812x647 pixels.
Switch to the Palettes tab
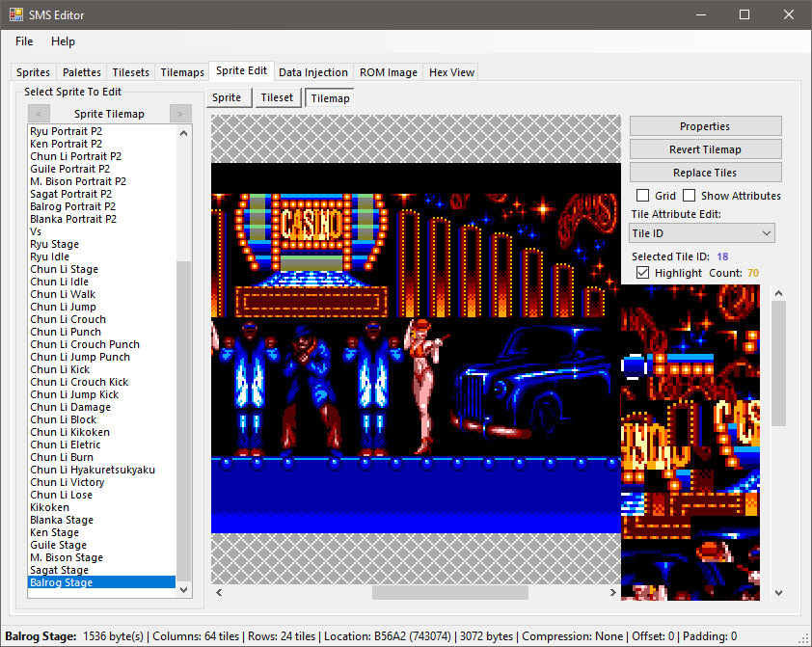[x=82, y=72]
